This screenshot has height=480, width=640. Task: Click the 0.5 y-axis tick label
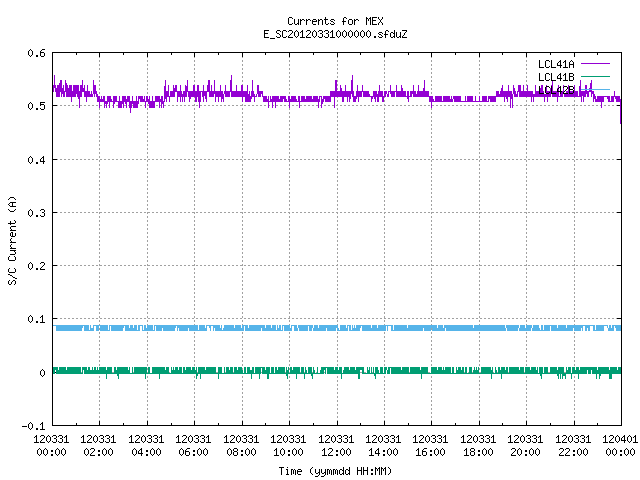(36, 106)
